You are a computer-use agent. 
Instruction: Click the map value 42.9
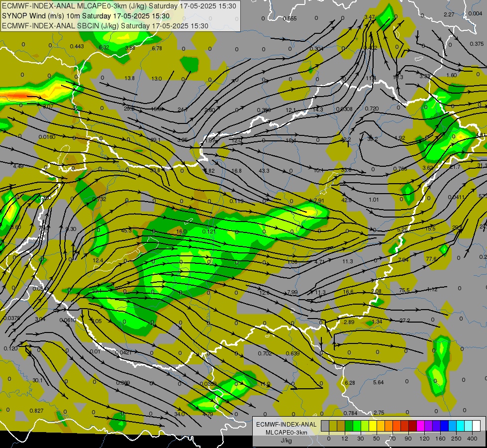[346, 200]
